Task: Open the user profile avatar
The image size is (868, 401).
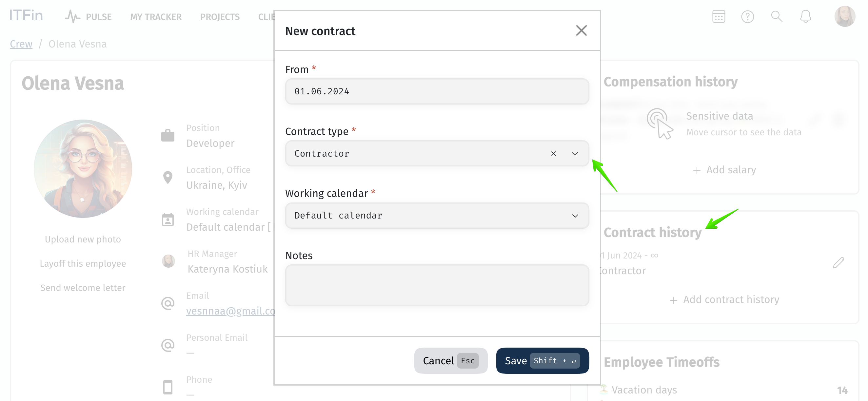Action: [844, 16]
